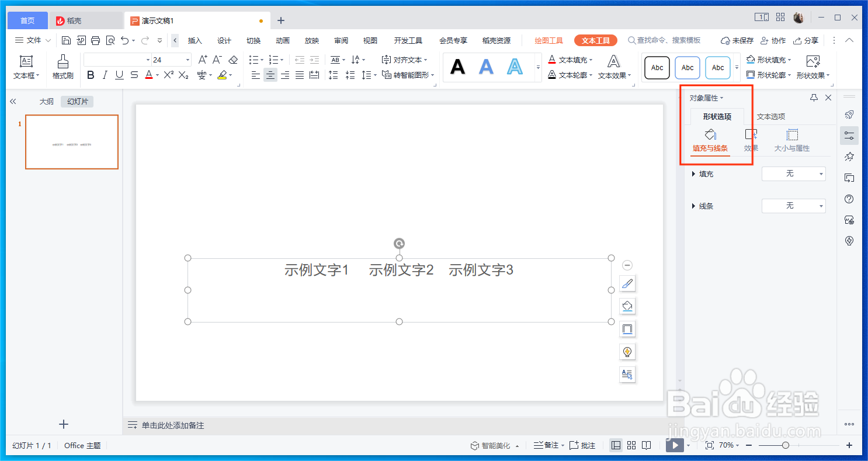The width and height of the screenshot is (868, 461).
Task: Open the 文本框 text box tool
Action: [26, 63]
